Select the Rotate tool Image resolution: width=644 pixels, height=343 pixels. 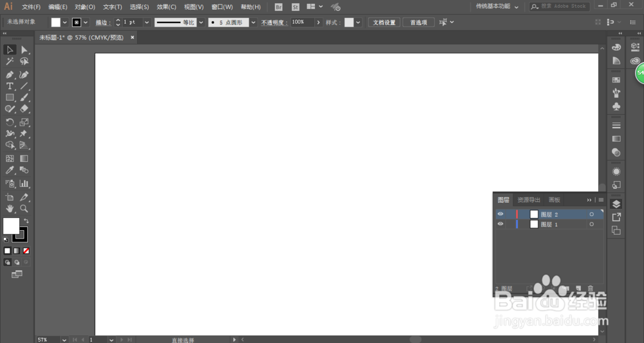[x=10, y=122]
